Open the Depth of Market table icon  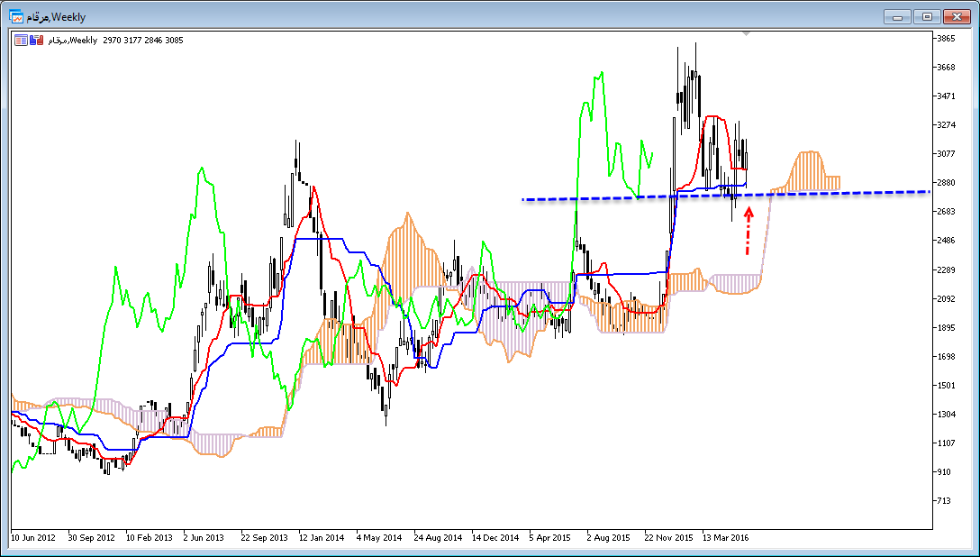click(x=22, y=41)
